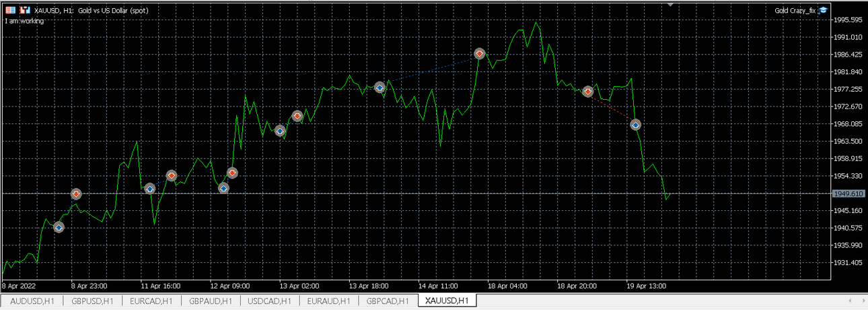The height and width of the screenshot is (310, 868).
Task: Select the lowest buy arrow near 1940.575
Action: coord(59,228)
